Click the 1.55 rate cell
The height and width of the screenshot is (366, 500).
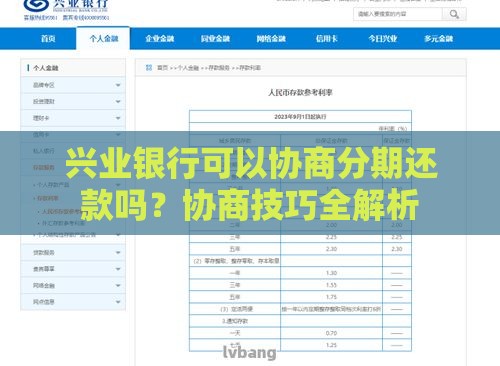click(x=331, y=285)
